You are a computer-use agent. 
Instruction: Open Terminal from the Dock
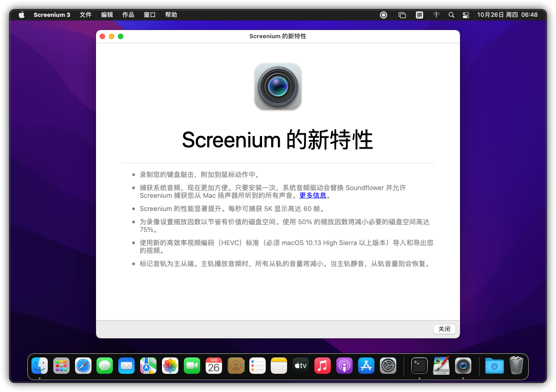(x=419, y=365)
